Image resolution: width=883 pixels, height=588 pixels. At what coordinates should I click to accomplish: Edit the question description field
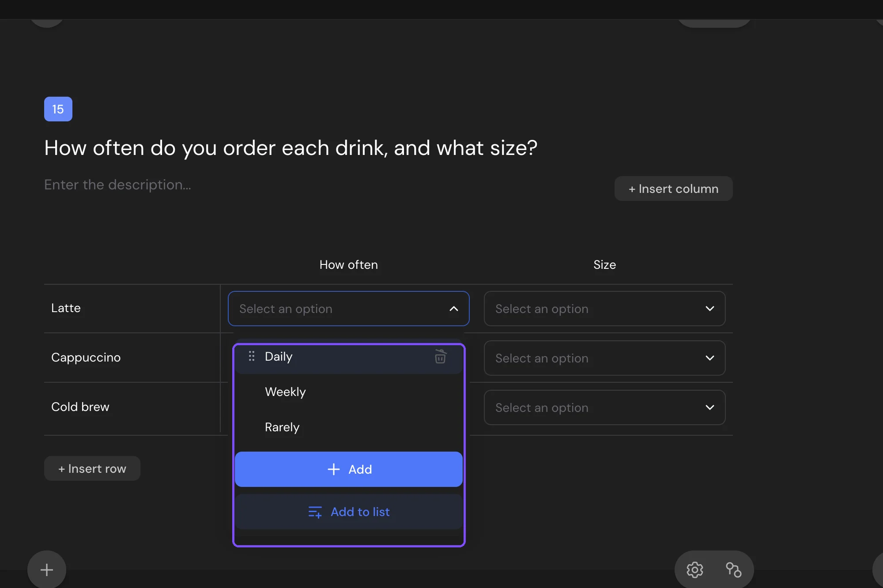[117, 185]
